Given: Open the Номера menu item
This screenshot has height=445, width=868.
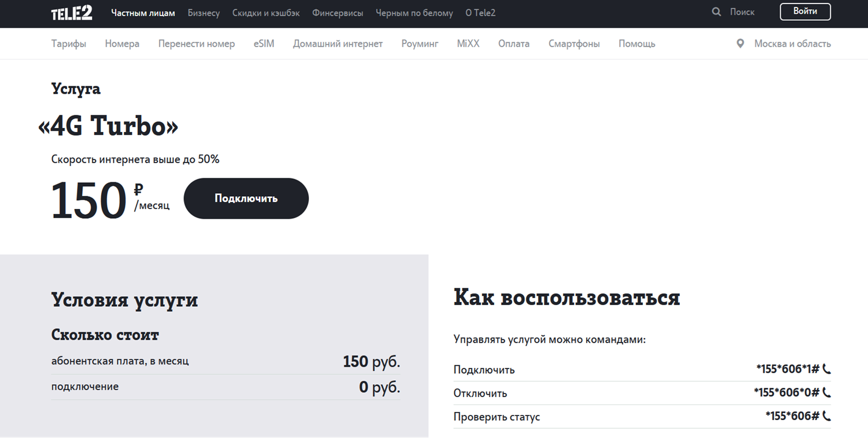Looking at the screenshot, I should pyautogui.click(x=122, y=43).
